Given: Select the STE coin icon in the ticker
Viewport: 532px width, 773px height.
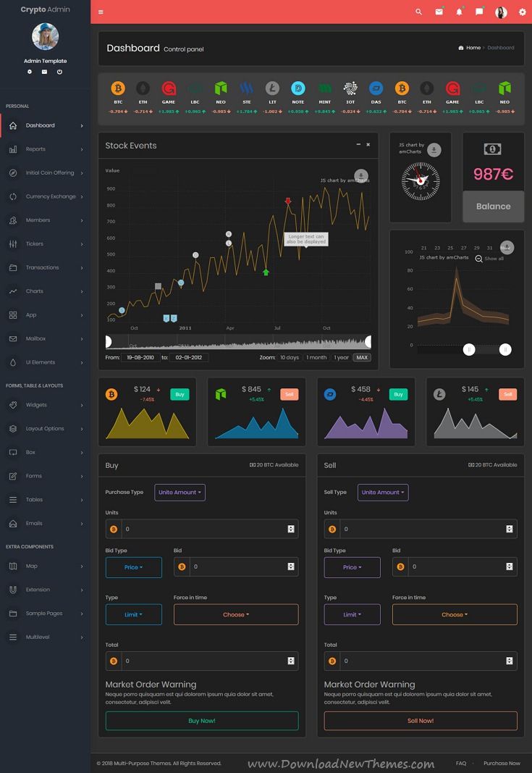Looking at the screenshot, I should point(246,88).
